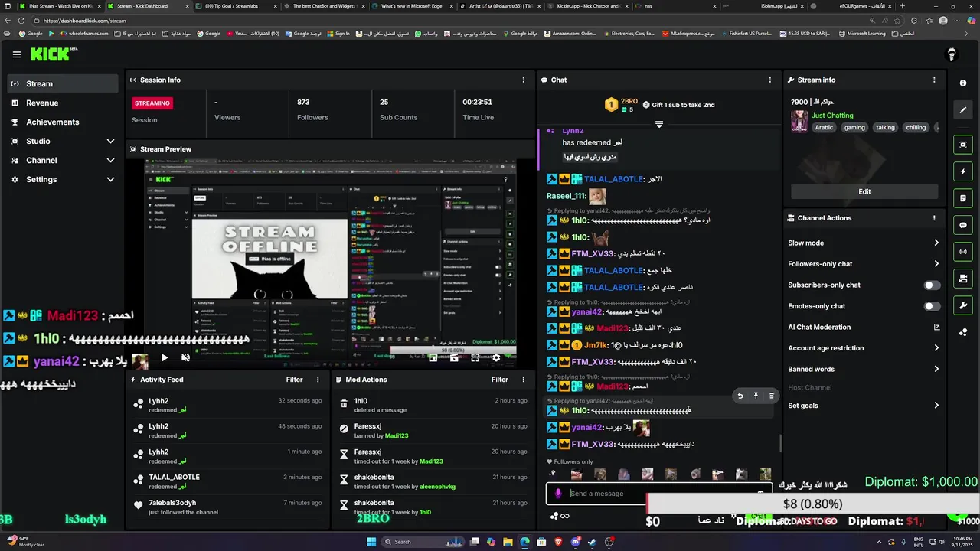This screenshot has width=980, height=551.
Task: Open Session Info panel options menu
Action: [x=524, y=80]
